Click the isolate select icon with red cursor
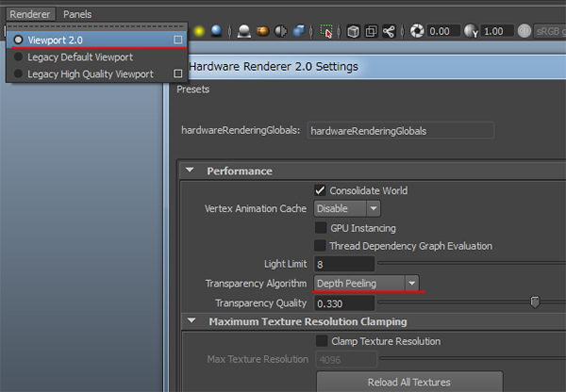The width and height of the screenshot is (566, 392). coord(326,32)
